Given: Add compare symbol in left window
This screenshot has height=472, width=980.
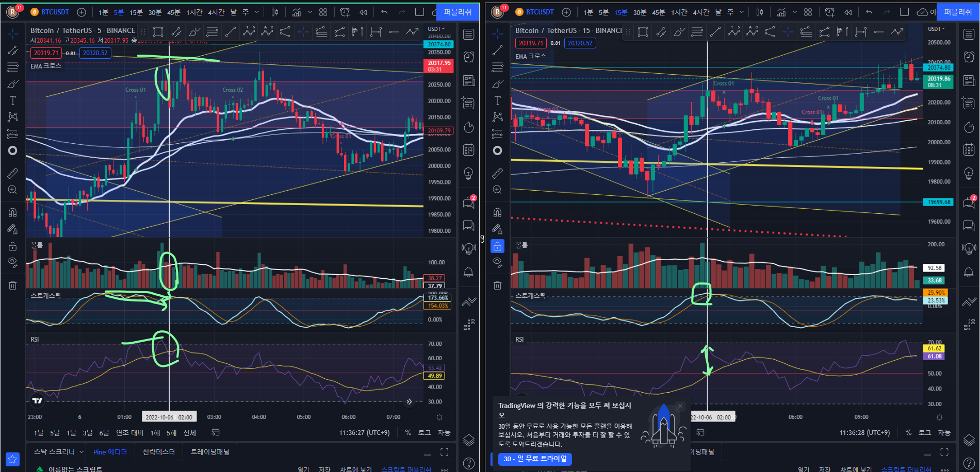Looking at the screenshot, I should pyautogui.click(x=81, y=12).
